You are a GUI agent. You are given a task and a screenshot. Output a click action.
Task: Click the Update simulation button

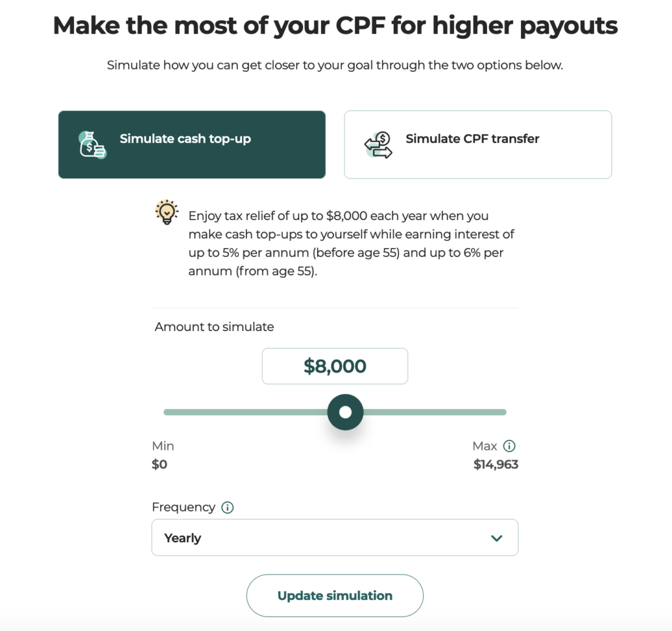(335, 596)
